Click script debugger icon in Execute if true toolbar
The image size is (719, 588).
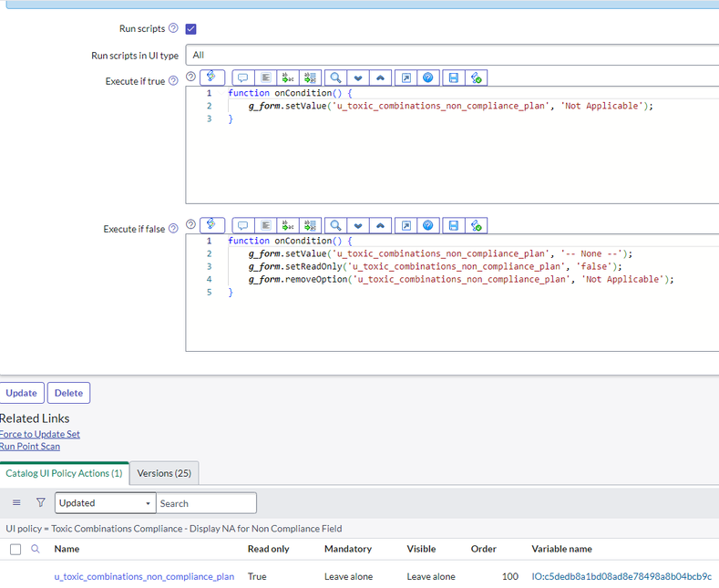point(476,78)
